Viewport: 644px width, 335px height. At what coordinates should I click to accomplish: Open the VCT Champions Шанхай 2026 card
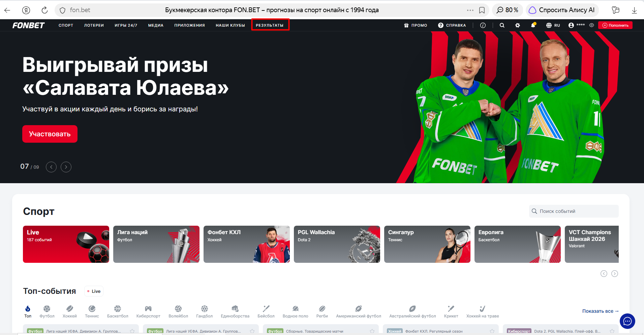click(592, 244)
